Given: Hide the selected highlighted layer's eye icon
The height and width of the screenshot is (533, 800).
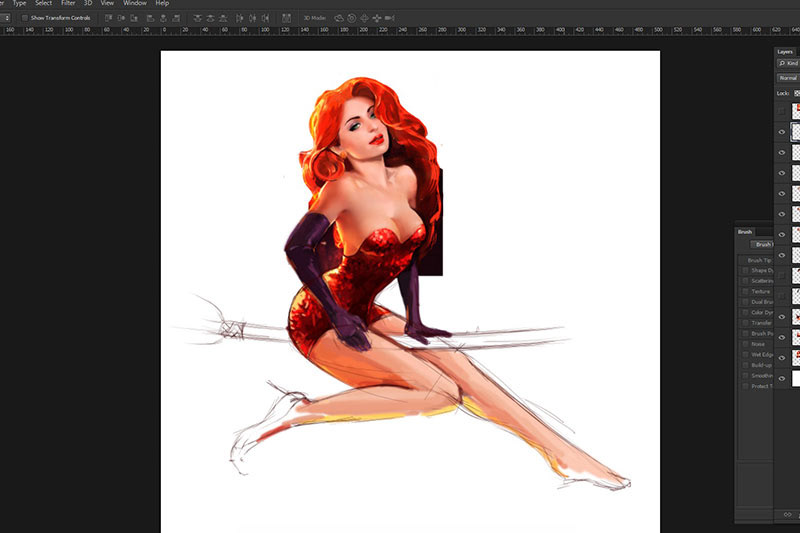Looking at the screenshot, I should click(782, 132).
